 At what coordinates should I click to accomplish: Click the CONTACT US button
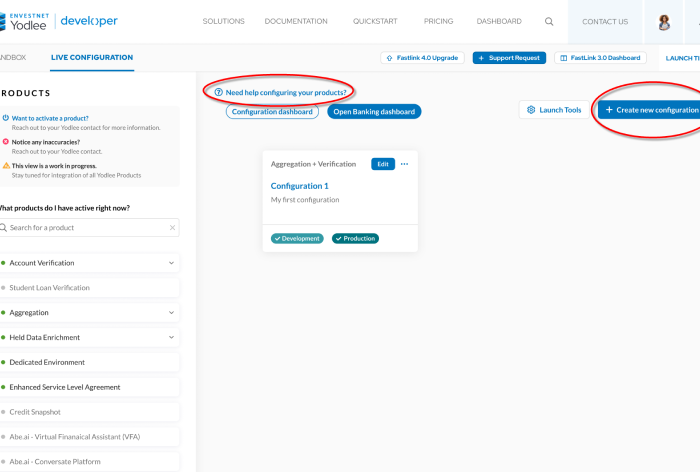(x=605, y=21)
